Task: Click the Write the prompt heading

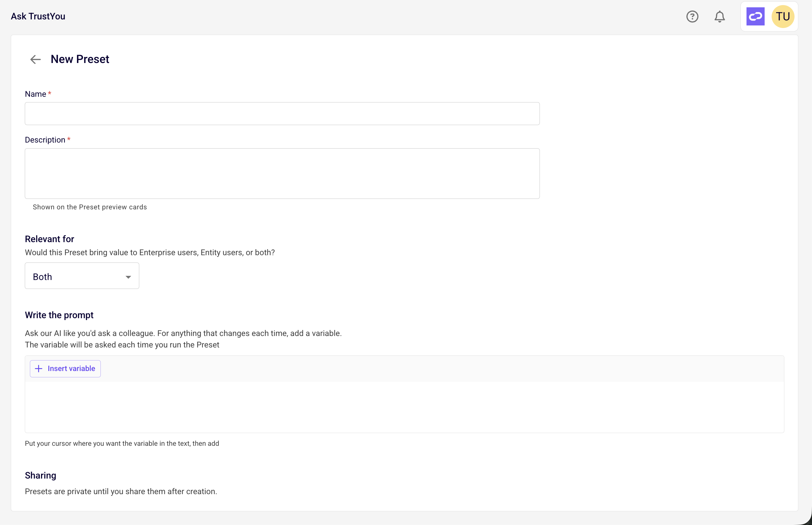Action: (x=59, y=315)
